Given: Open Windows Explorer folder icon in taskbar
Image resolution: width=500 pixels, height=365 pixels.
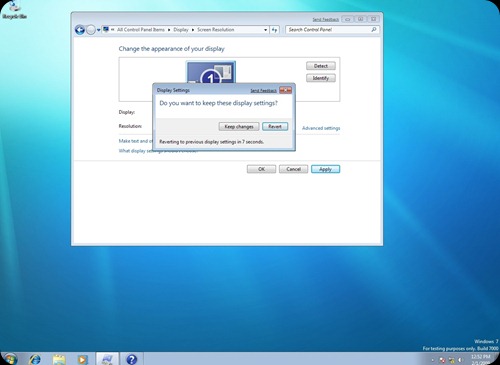Looking at the screenshot, I should pyautogui.click(x=59, y=360).
